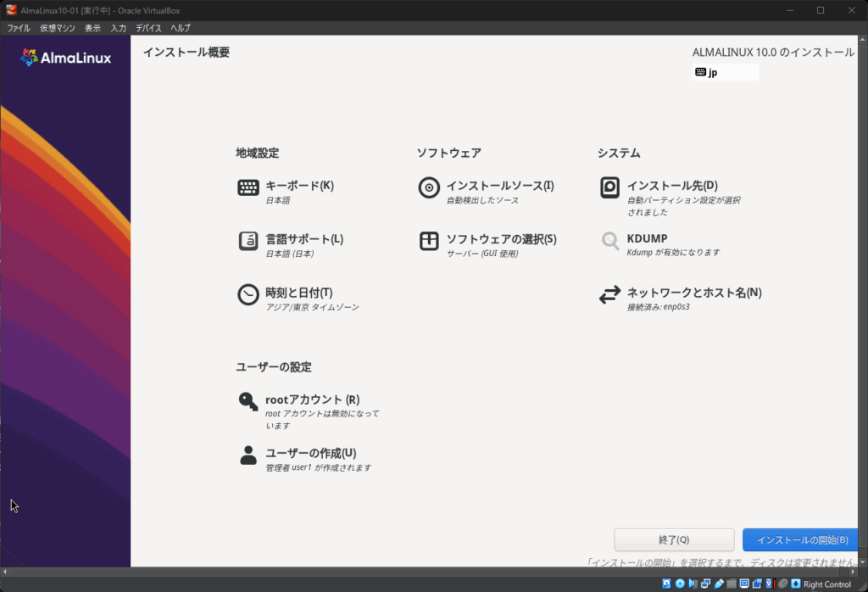The width and height of the screenshot is (868, 592).
Task: Click the host key arrow icon in status bar
Action: (795, 584)
